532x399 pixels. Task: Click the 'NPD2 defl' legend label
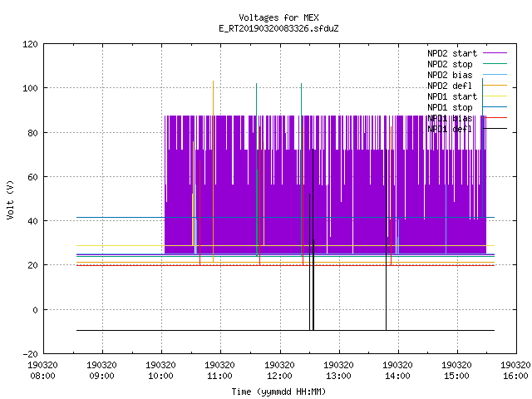pos(450,86)
